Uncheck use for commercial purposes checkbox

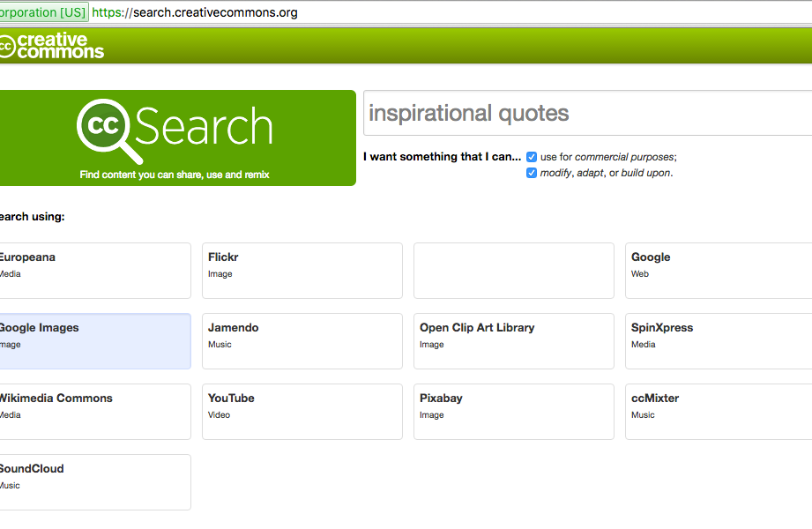click(x=532, y=157)
